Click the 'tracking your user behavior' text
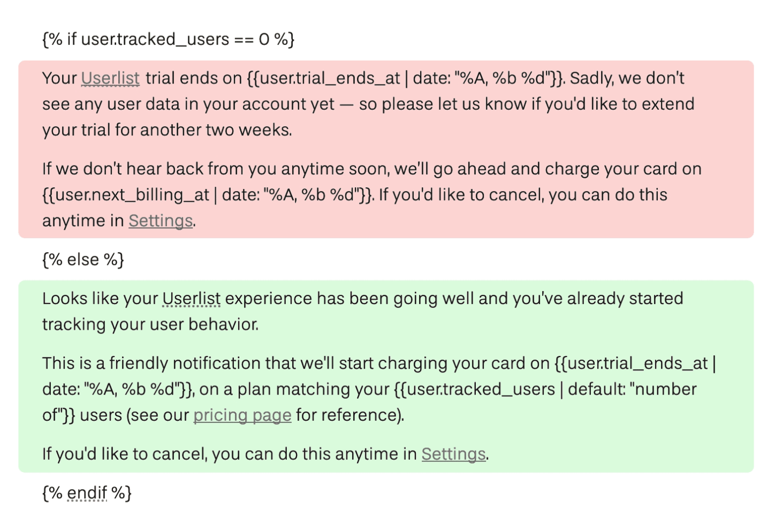This screenshot has width=775, height=532. point(150,325)
